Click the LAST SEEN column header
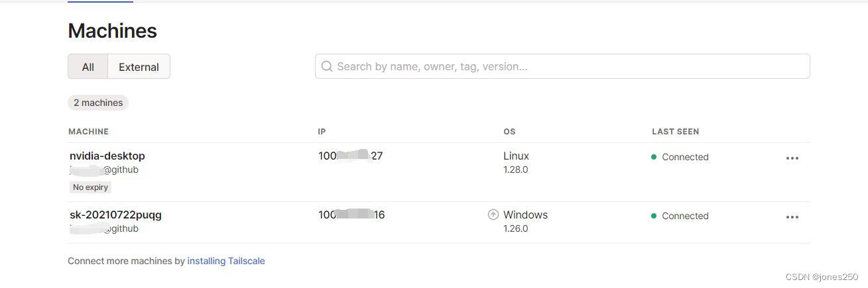 click(x=675, y=132)
